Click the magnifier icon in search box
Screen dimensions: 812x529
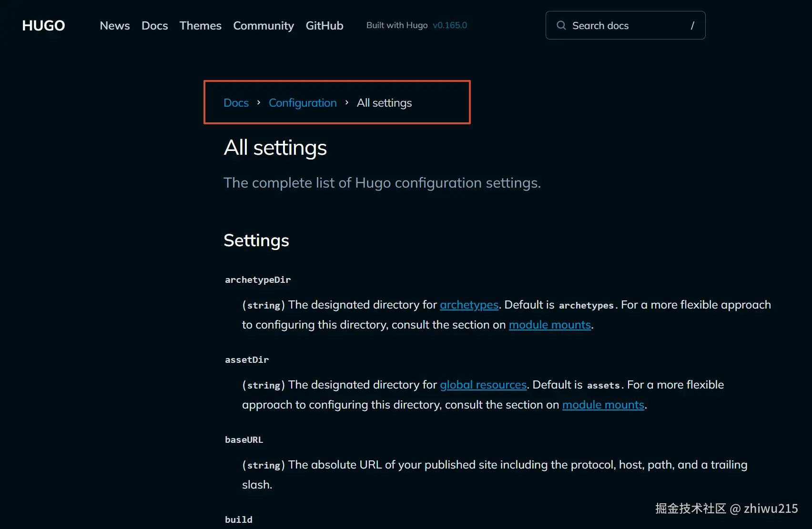coord(561,25)
